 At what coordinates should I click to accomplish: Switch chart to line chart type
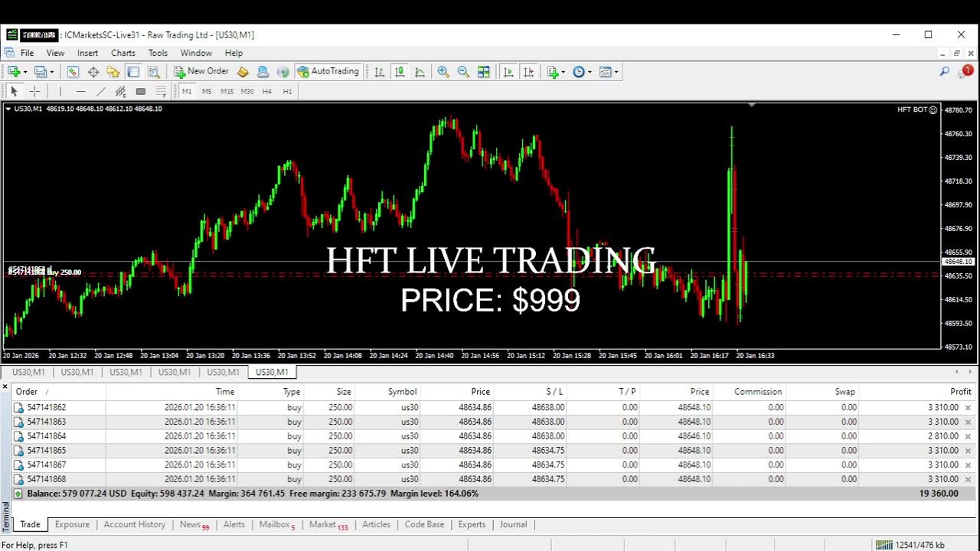pos(420,71)
